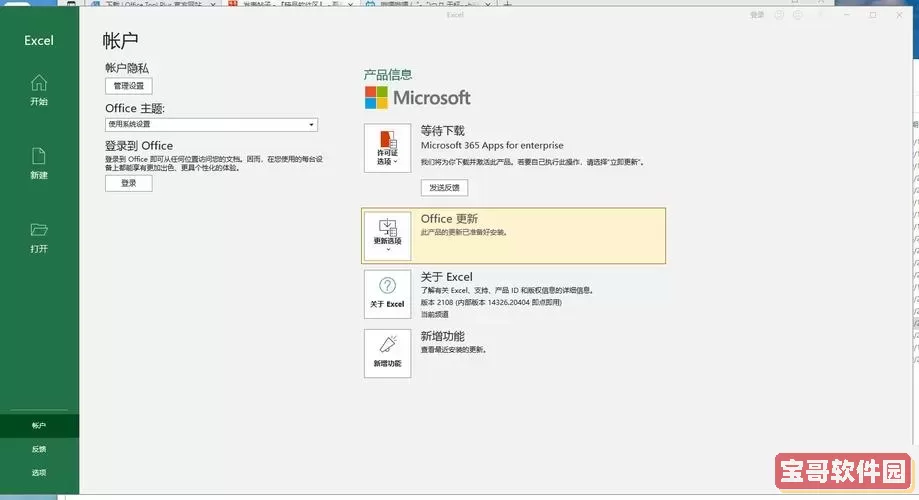Viewport: 919px width, 500px height.
Task: Click the Excel back header in sidebar
Action: tap(39, 40)
